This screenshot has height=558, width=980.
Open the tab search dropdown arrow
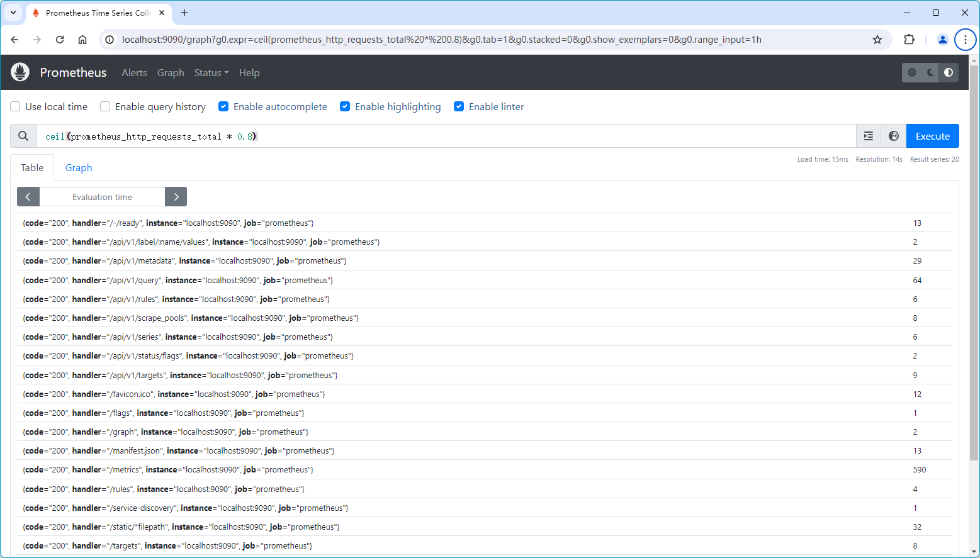(x=13, y=13)
